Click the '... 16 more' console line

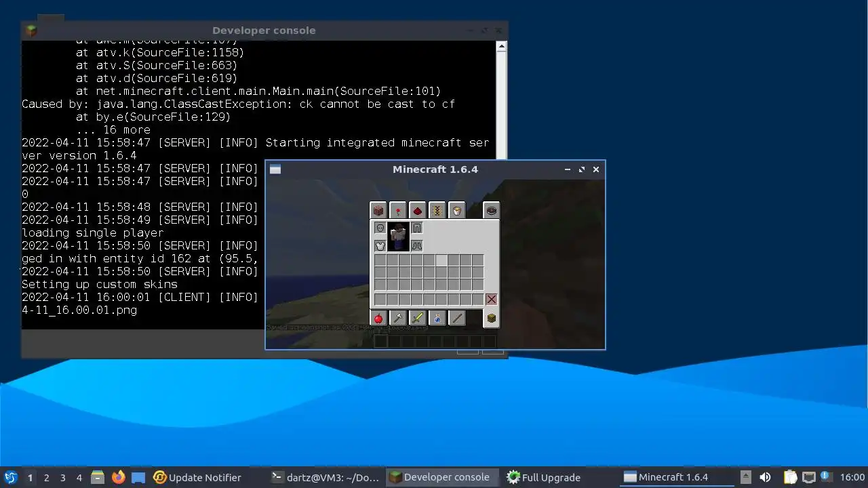point(113,130)
